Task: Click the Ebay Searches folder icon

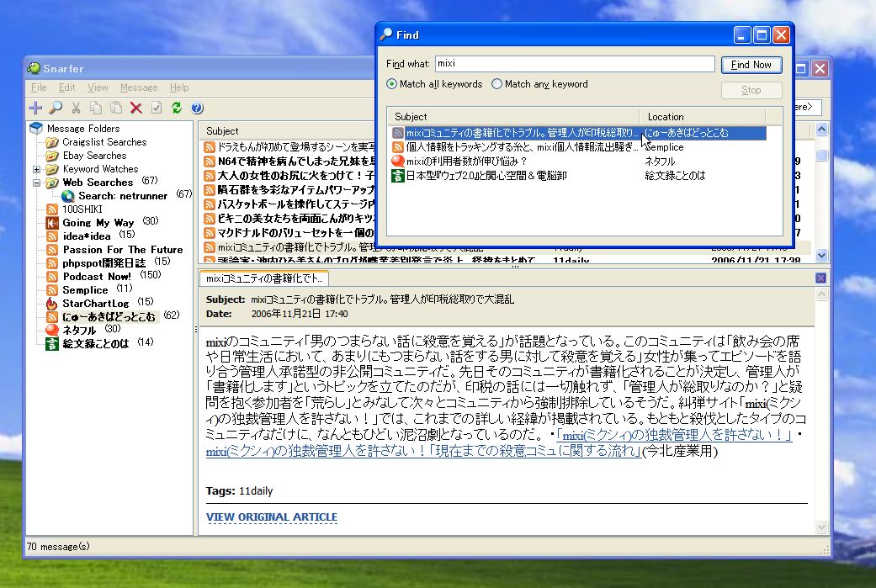Action: 52,156
